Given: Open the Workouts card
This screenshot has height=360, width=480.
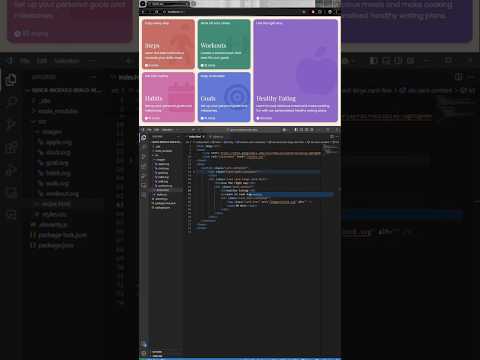Looking at the screenshot, I should 224,44.
